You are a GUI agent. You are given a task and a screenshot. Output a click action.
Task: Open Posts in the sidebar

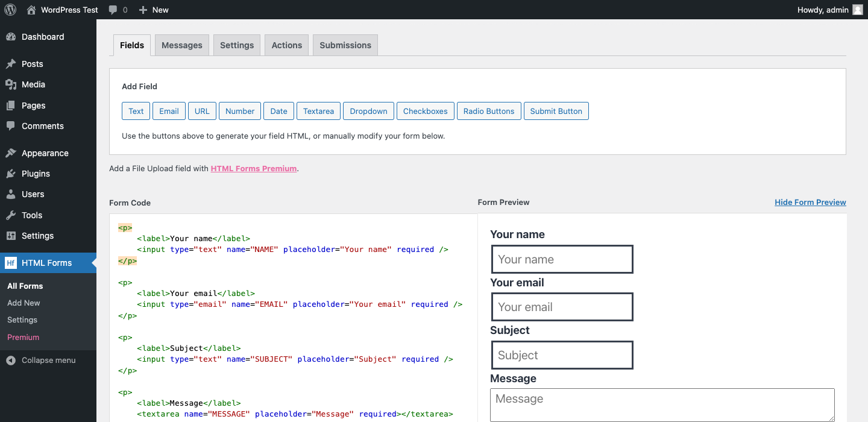[48, 64]
